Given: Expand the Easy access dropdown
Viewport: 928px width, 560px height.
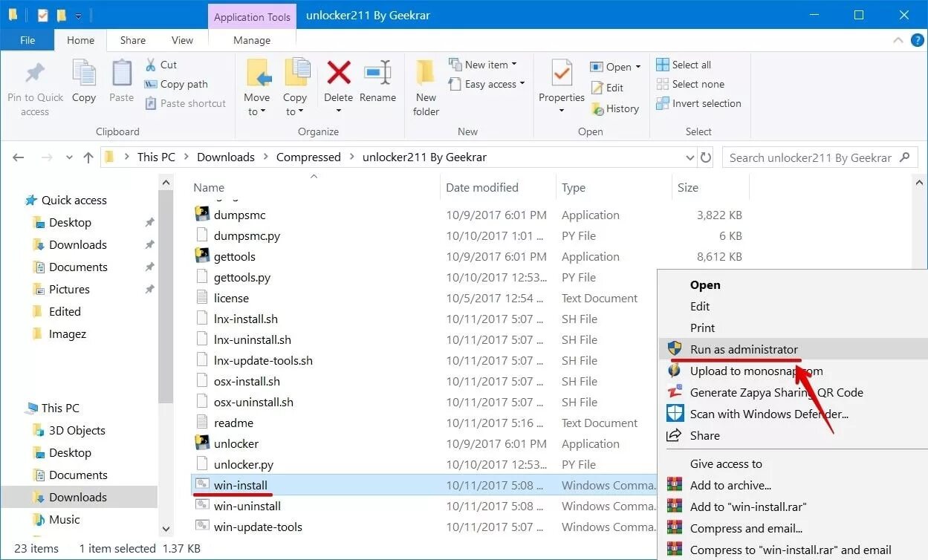Looking at the screenshot, I should tap(522, 84).
